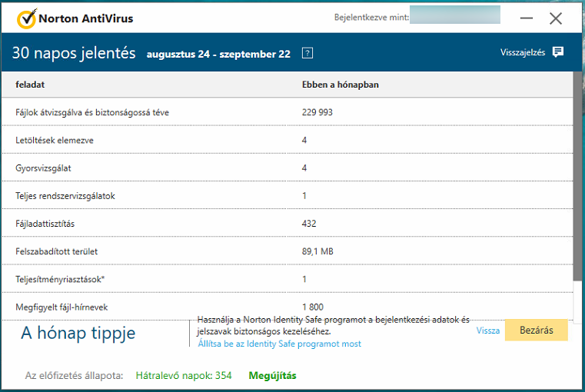Click the feladat column header
The width and height of the screenshot is (585, 392).
[30, 85]
